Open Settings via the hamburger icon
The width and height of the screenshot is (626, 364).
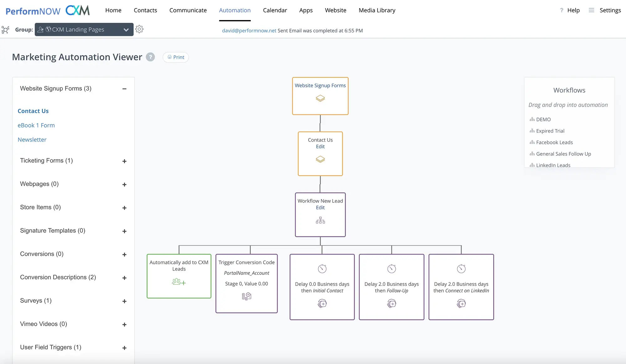592,10
